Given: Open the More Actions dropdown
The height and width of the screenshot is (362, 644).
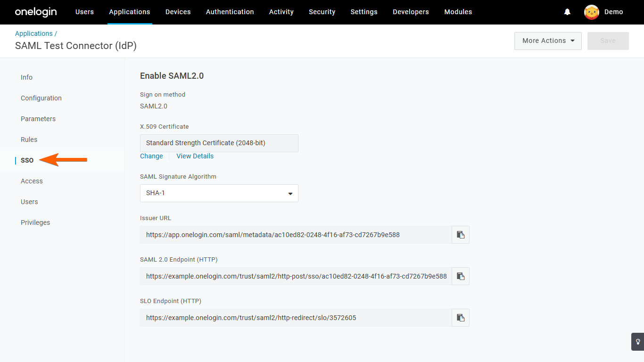Looking at the screenshot, I should click(x=548, y=41).
